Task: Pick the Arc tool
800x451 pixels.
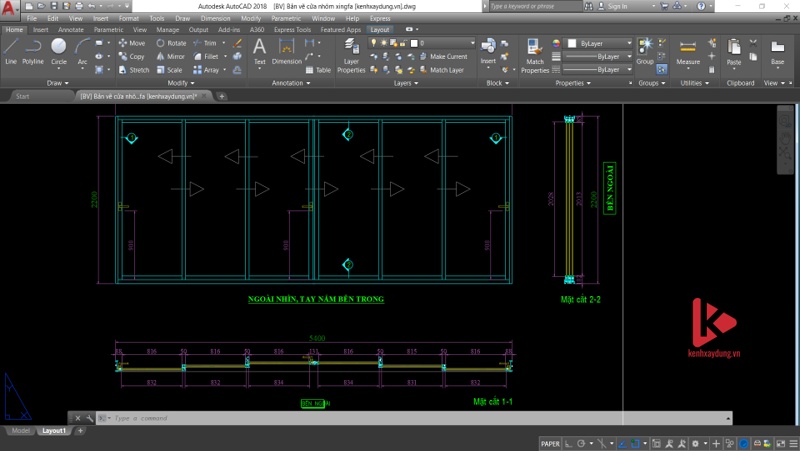Action: click(x=82, y=51)
